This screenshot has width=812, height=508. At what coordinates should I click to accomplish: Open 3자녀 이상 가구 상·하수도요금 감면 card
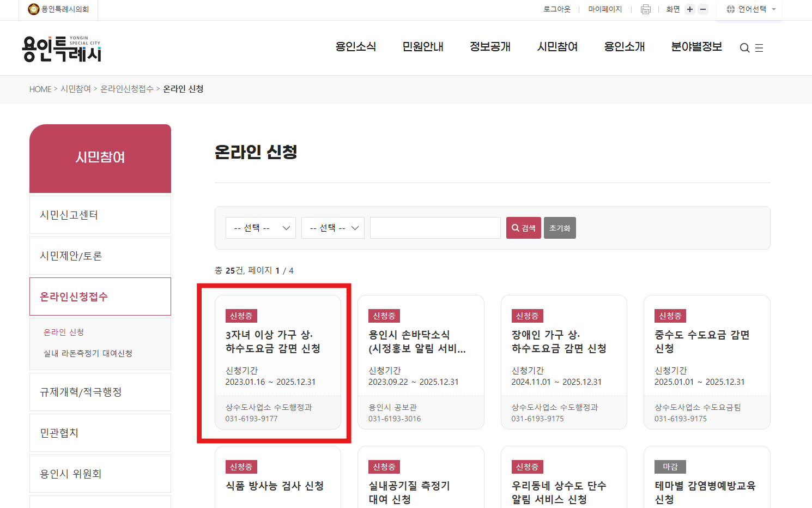click(278, 362)
